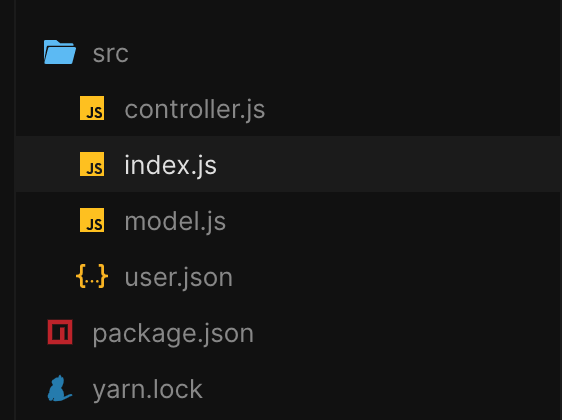Viewport: 562px width, 420px height.
Task: Collapse the src folder via its name
Action: tap(110, 54)
